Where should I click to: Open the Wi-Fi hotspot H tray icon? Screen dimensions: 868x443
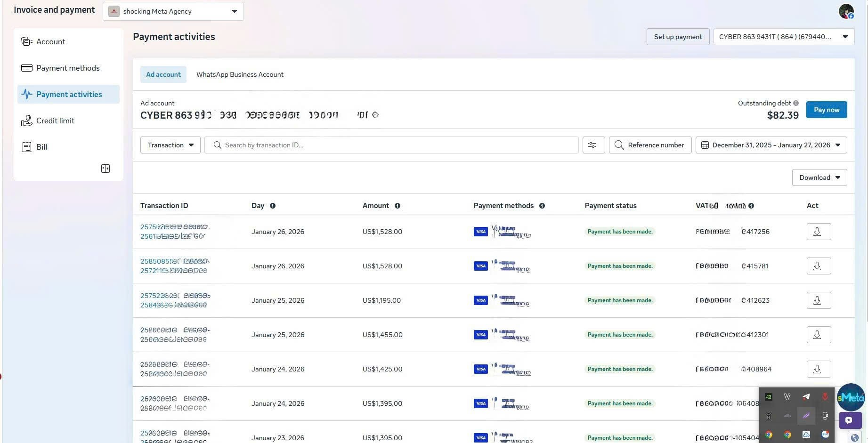coord(769,416)
